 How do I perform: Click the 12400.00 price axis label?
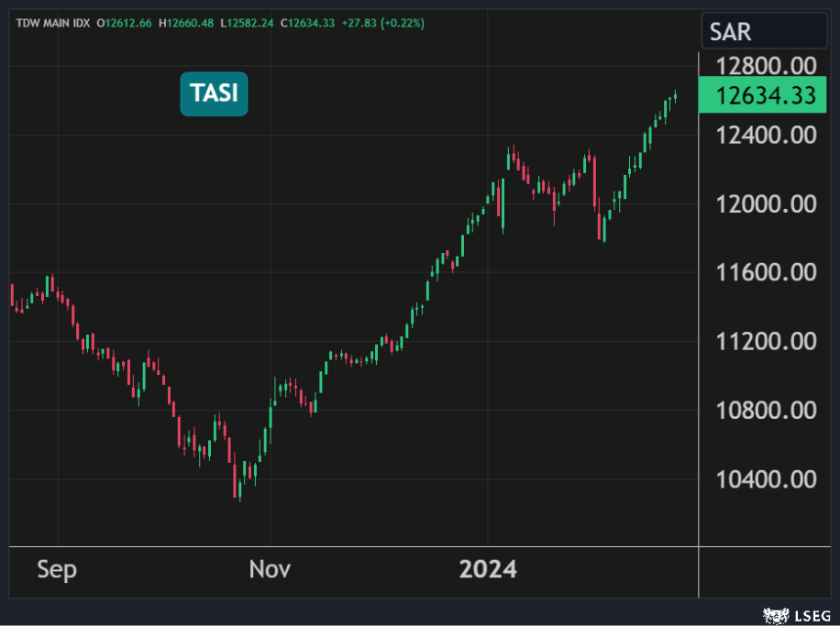[x=767, y=135]
